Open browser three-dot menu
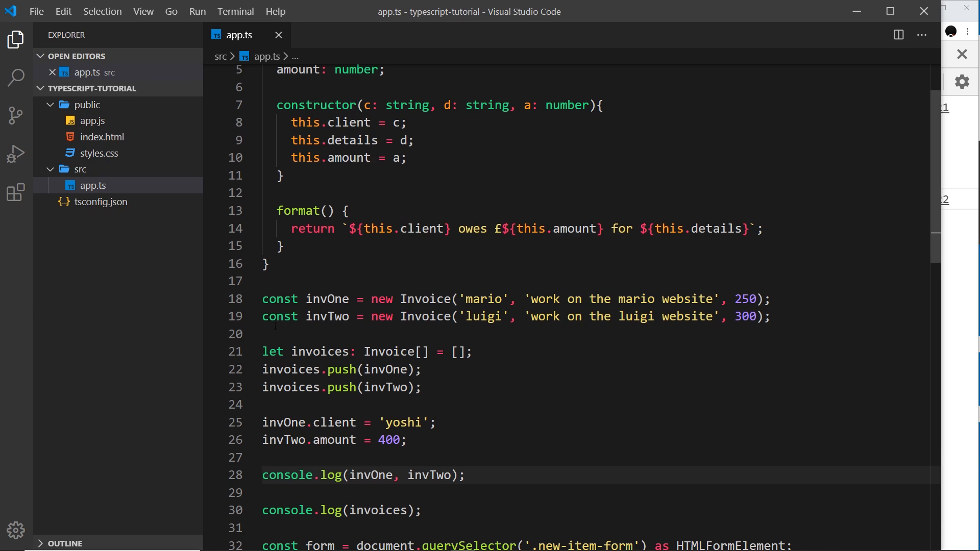This screenshot has width=980, height=551. point(968,31)
